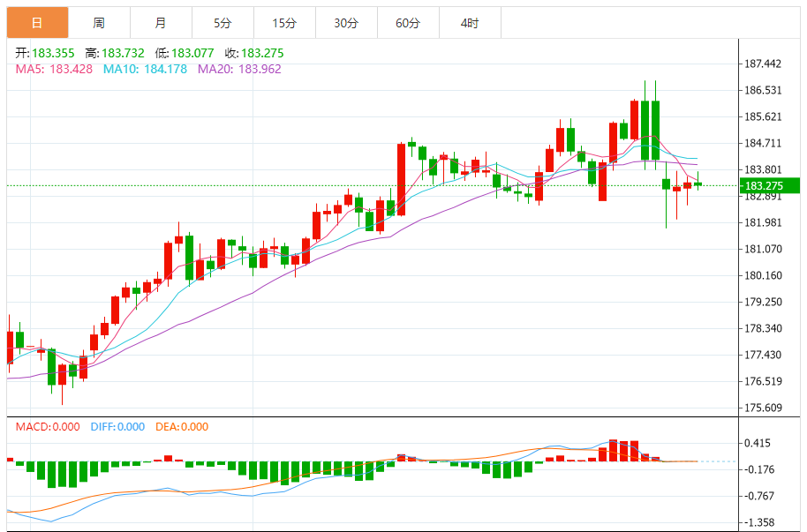Select the 15分 chart interval tab
Screen dimensions: 807x532
(x=284, y=23)
